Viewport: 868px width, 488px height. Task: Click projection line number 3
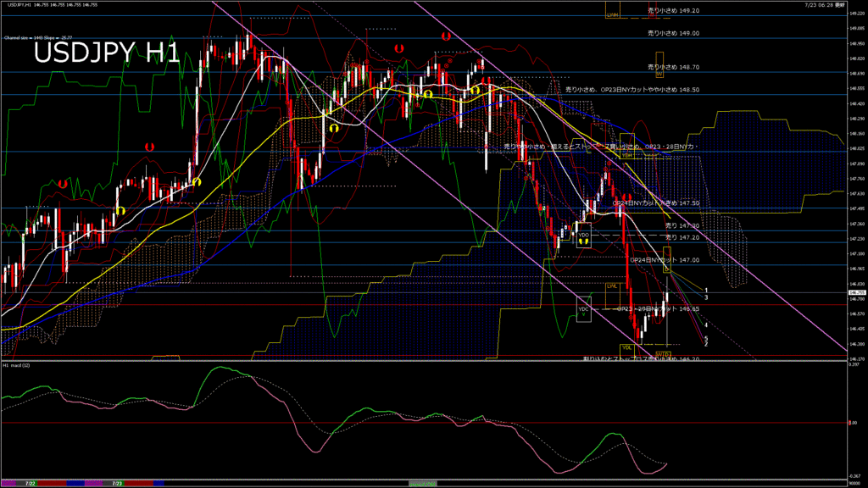706,297
